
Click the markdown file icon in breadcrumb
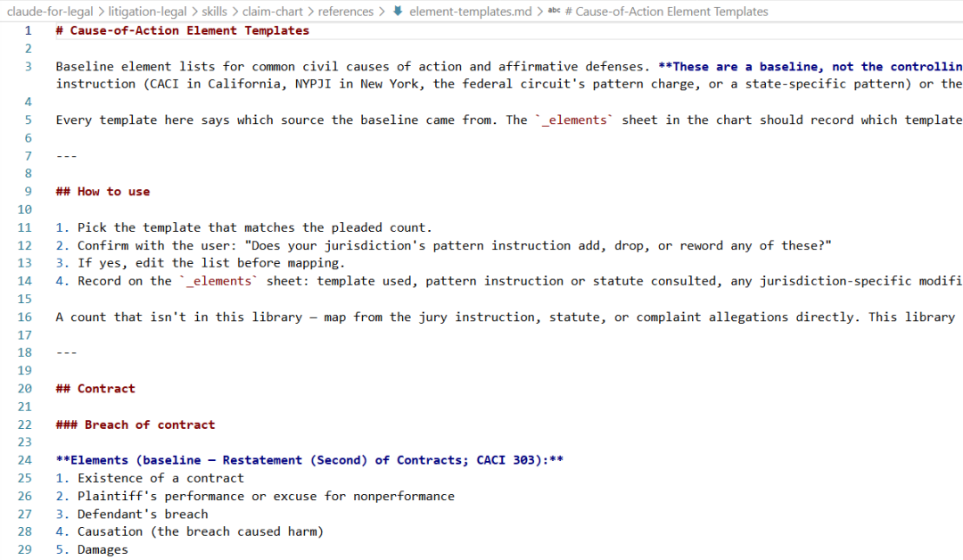point(398,11)
